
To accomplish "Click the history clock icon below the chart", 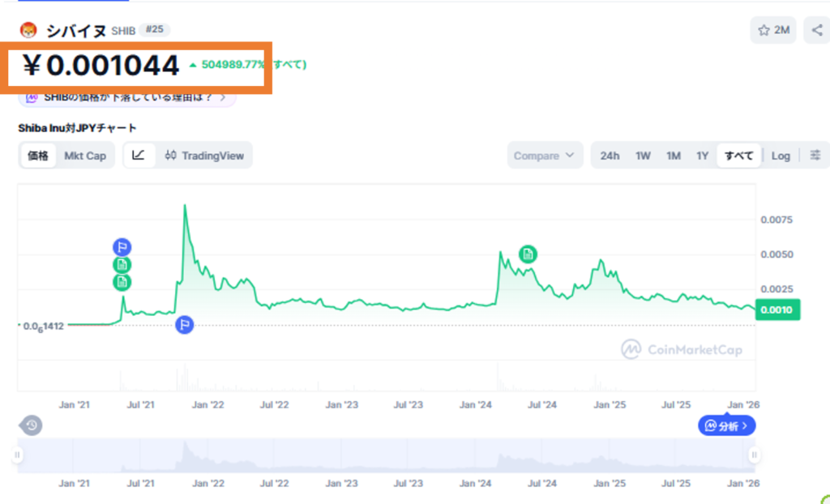I will [x=32, y=425].
